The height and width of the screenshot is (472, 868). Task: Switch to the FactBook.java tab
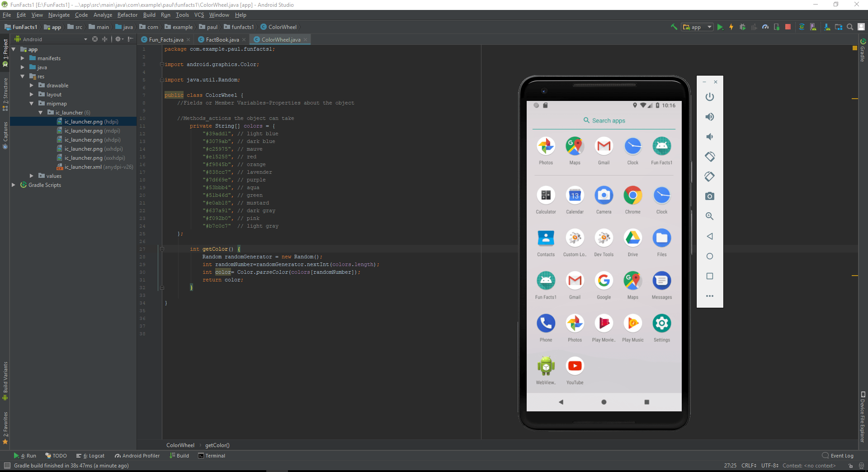222,40
